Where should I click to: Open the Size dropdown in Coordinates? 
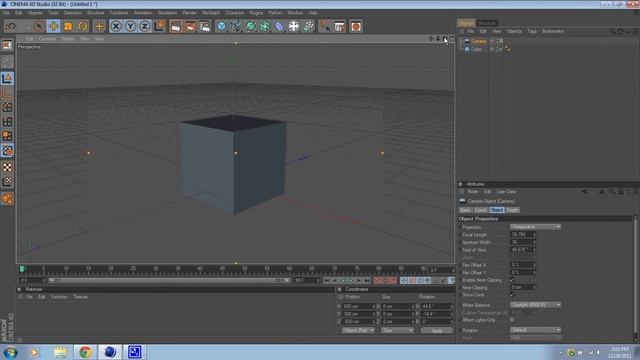[397, 330]
